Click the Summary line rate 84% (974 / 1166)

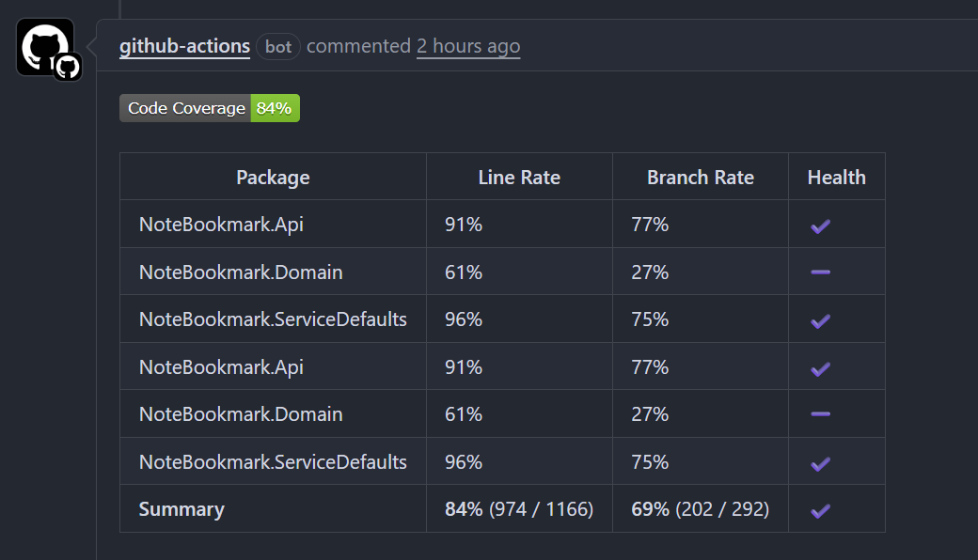pos(519,509)
